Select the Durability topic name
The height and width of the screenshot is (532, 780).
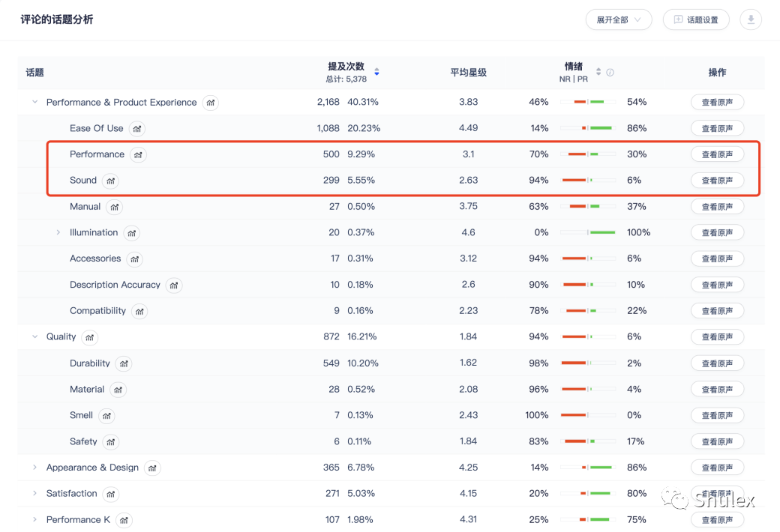click(x=89, y=363)
